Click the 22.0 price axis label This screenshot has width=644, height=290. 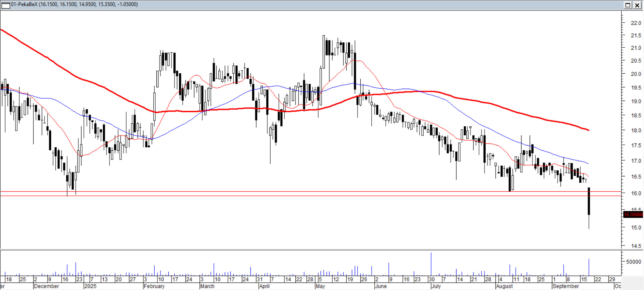coord(636,23)
